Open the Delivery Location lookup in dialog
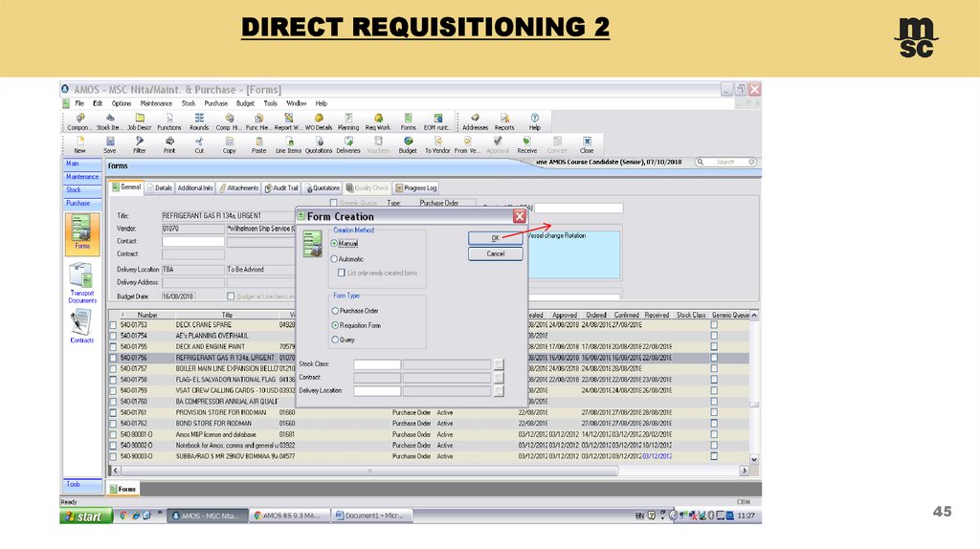The height and width of the screenshot is (549, 980). pos(498,391)
